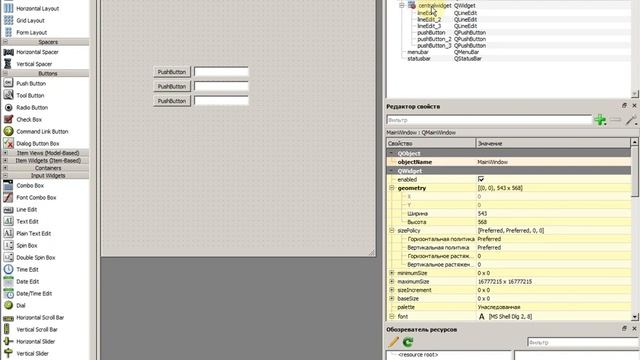Viewport: 640px width, 360px height.
Task: Select the palette property row
Action: click(508, 307)
